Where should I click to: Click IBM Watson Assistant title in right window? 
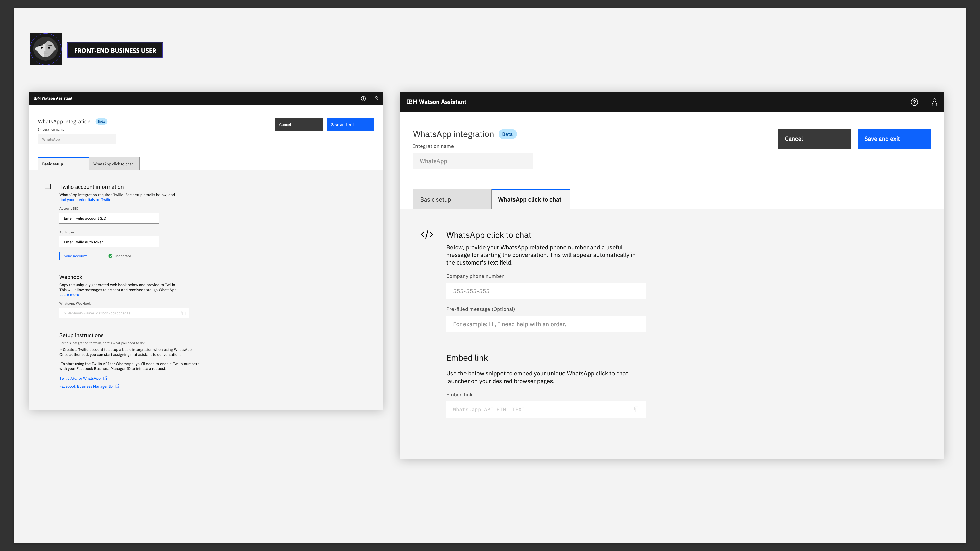coord(436,102)
